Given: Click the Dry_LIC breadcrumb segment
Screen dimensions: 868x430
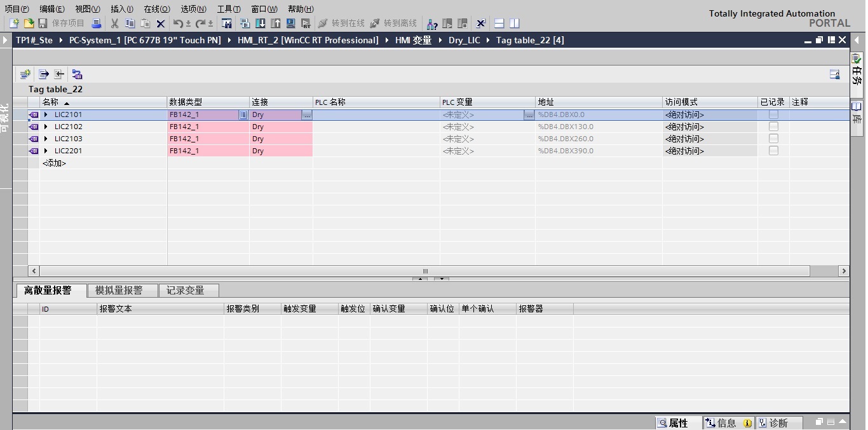Looking at the screenshot, I should coord(465,40).
